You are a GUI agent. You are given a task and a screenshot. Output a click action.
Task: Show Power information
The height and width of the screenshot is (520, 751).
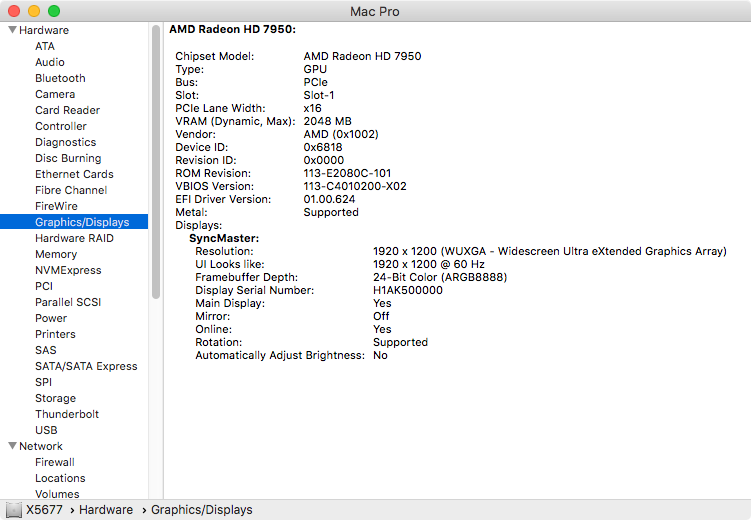click(51, 318)
